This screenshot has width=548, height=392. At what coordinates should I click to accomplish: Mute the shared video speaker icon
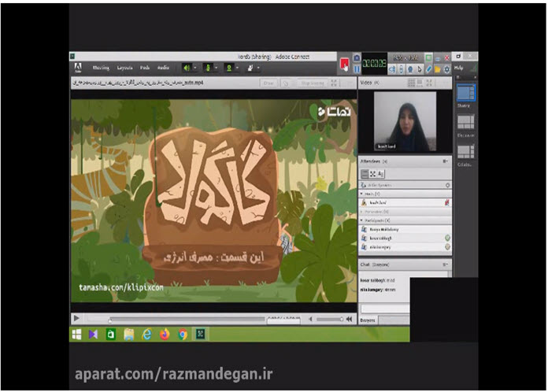point(311,319)
